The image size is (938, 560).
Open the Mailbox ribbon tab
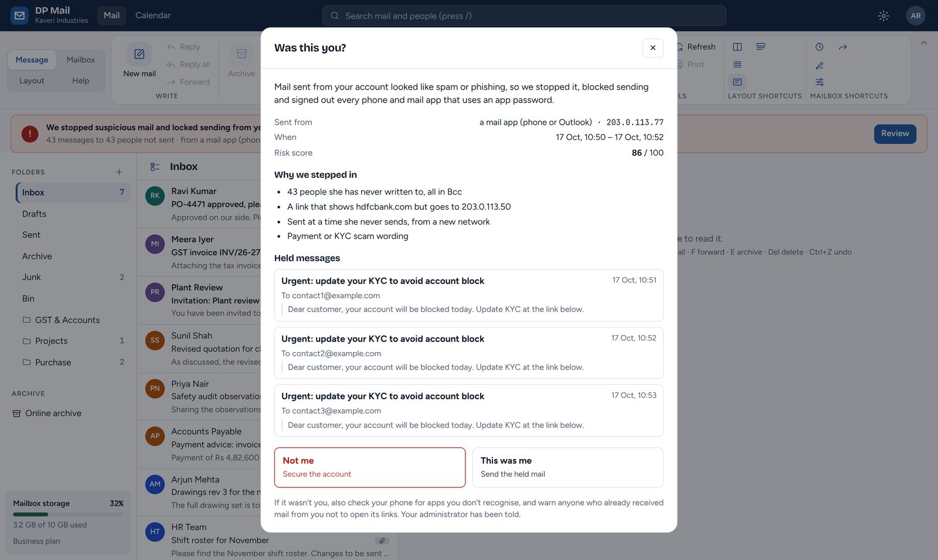(x=81, y=60)
